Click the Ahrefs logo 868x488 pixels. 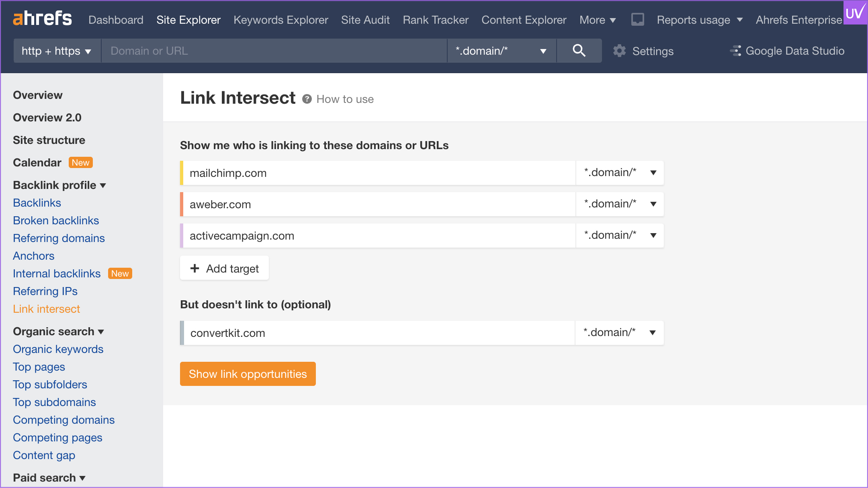coord(42,19)
